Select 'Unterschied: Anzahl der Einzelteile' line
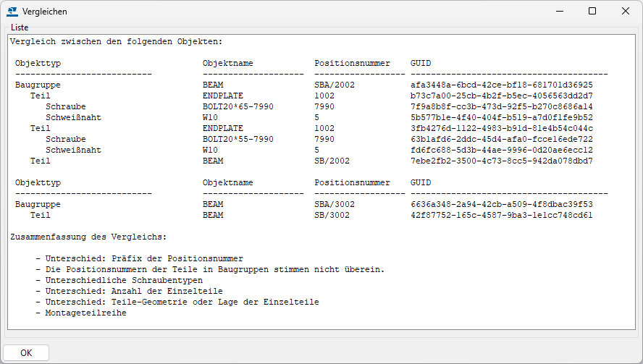The width and height of the screenshot is (643, 364). (x=134, y=291)
